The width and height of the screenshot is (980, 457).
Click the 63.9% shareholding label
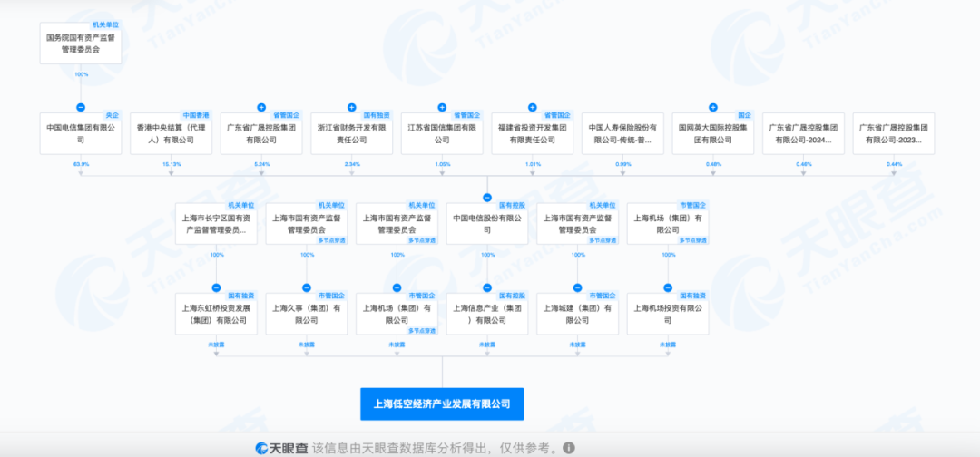[81, 164]
